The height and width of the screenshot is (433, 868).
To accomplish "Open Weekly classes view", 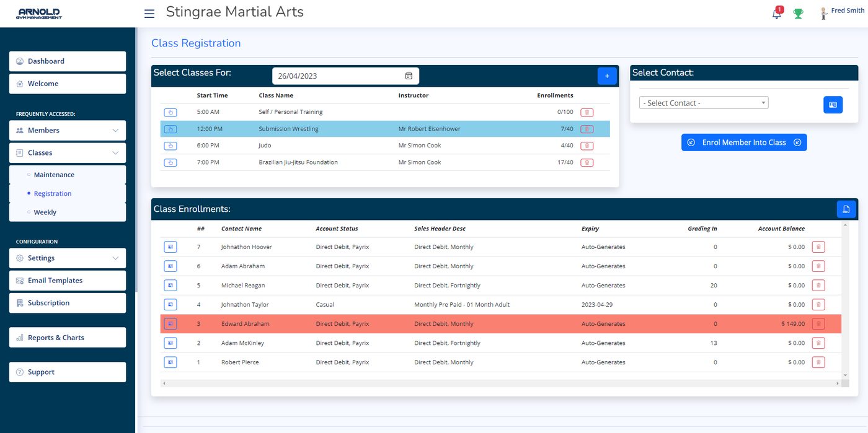I will pyautogui.click(x=68, y=212).
